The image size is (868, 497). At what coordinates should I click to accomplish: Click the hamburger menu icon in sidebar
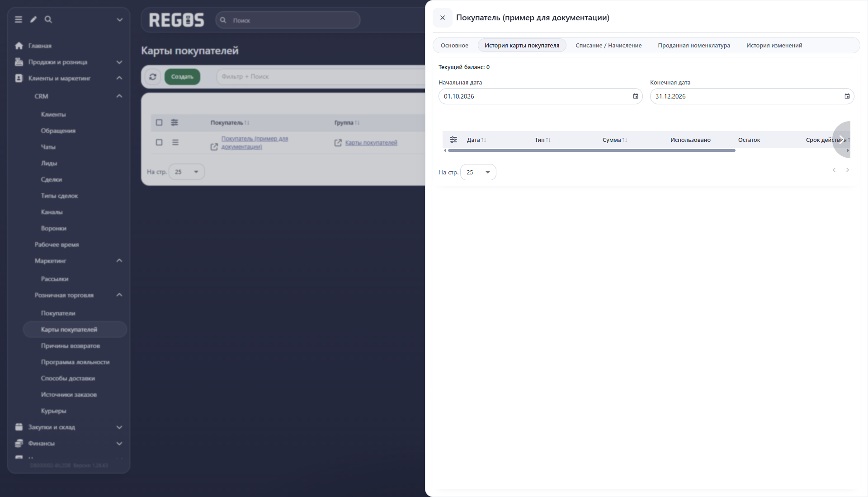pos(19,19)
